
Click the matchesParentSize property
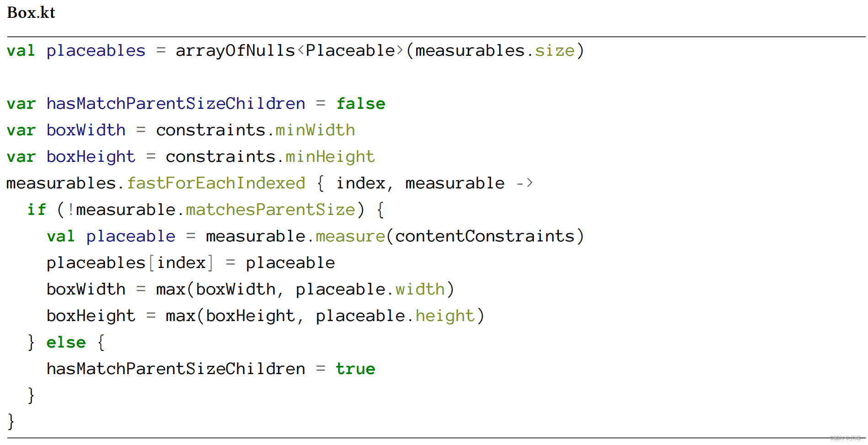click(x=270, y=210)
